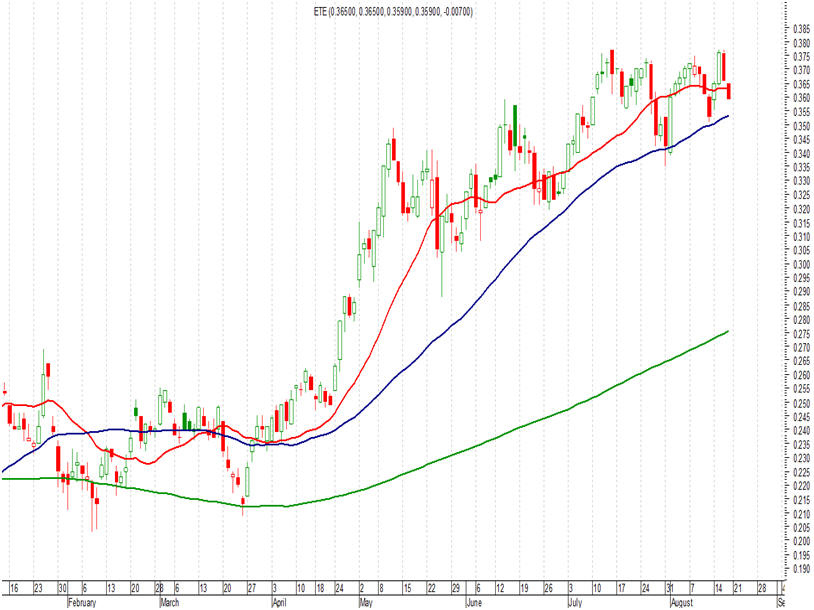
Task: Select the date tick labeled 21
Action: click(x=737, y=589)
